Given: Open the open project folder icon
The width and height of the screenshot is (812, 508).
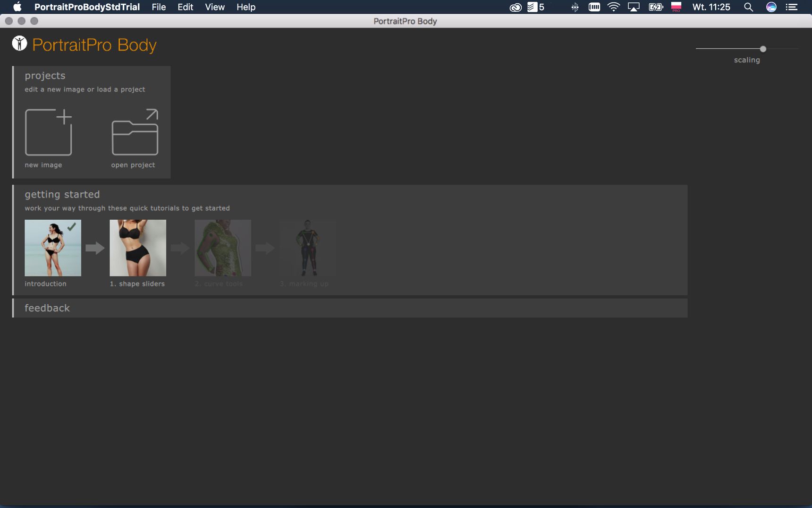Looking at the screenshot, I should pos(135,132).
